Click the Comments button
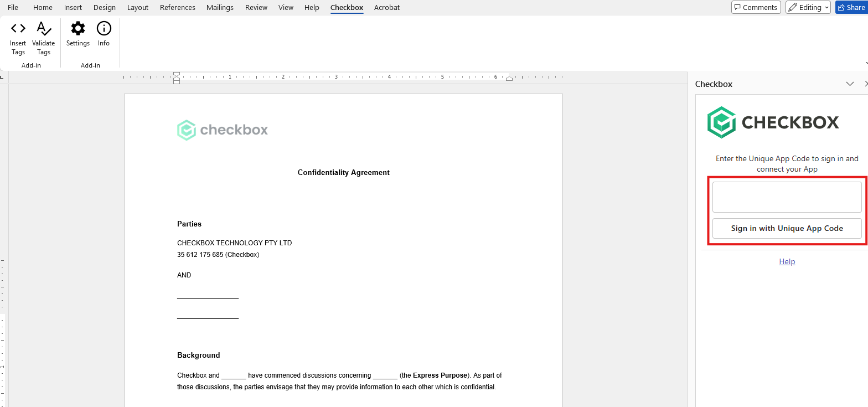The height and width of the screenshot is (407, 868). pyautogui.click(x=756, y=7)
